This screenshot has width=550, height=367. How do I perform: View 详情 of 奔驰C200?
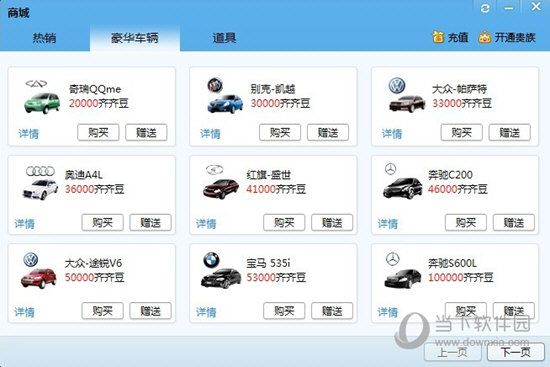coord(388,223)
